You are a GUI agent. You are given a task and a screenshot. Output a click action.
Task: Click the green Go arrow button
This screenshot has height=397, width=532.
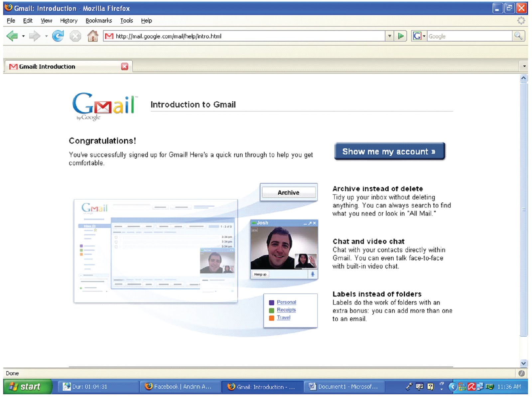click(x=401, y=36)
